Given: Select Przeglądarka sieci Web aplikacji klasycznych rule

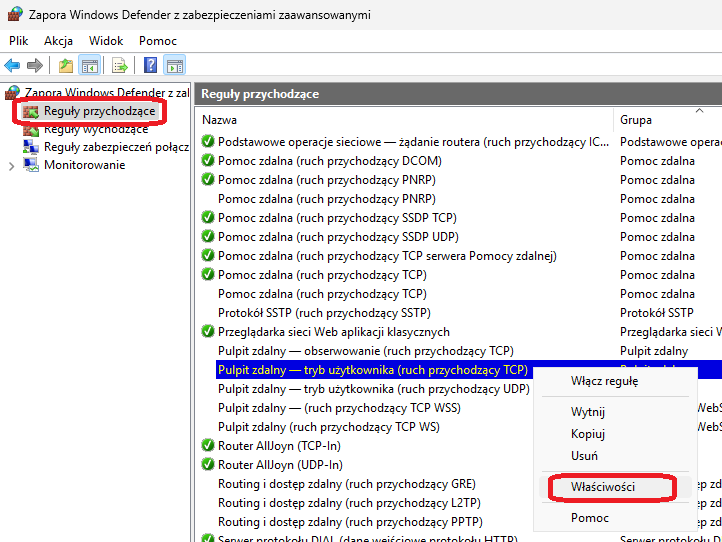Looking at the screenshot, I should pyautogui.click(x=333, y=332).
